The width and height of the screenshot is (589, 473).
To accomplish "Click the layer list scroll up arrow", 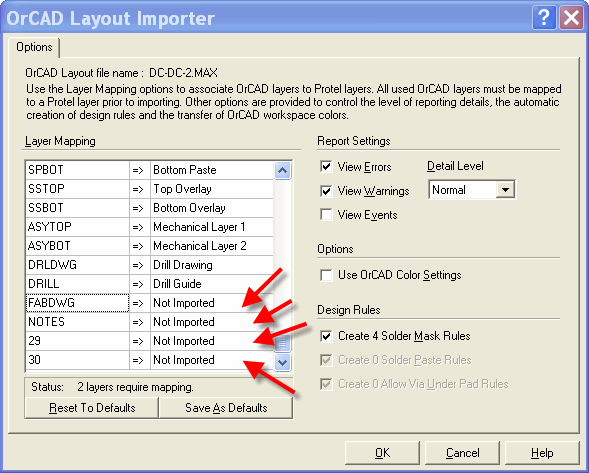I will (282, 171).
